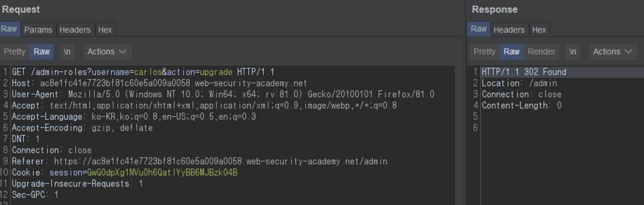The width and height of the screenshot is (644, 205).
Task: Open the Response Actions dropdown
Action: 613,52
